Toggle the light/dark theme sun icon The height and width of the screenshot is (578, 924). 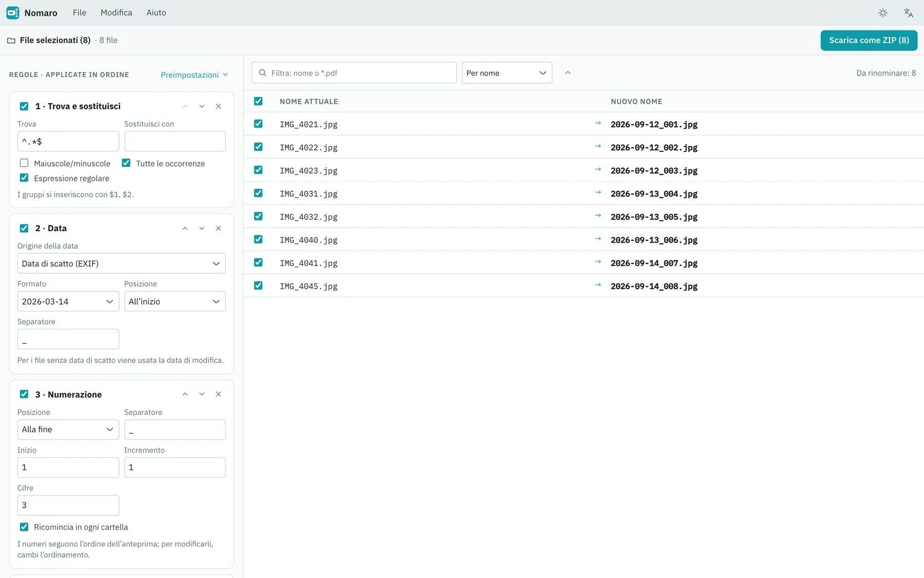pyautogui.click(x=883, y=13)
